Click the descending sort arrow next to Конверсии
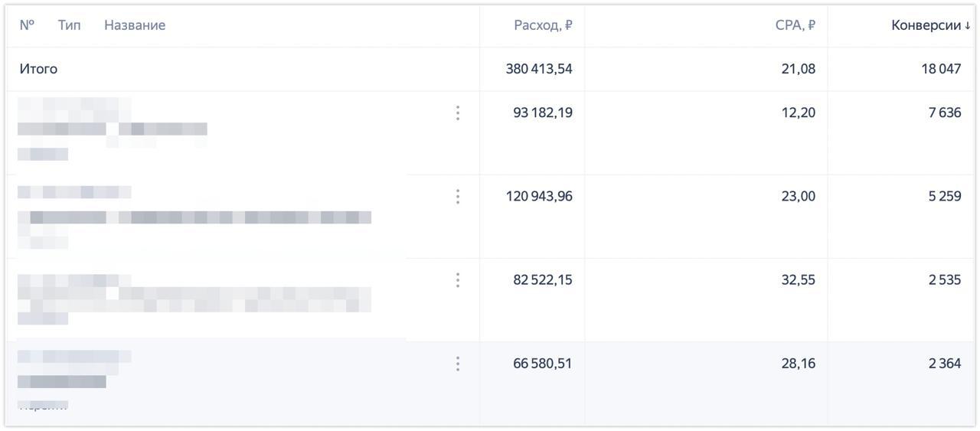This screenshot has width=980, height=431. 968,25
